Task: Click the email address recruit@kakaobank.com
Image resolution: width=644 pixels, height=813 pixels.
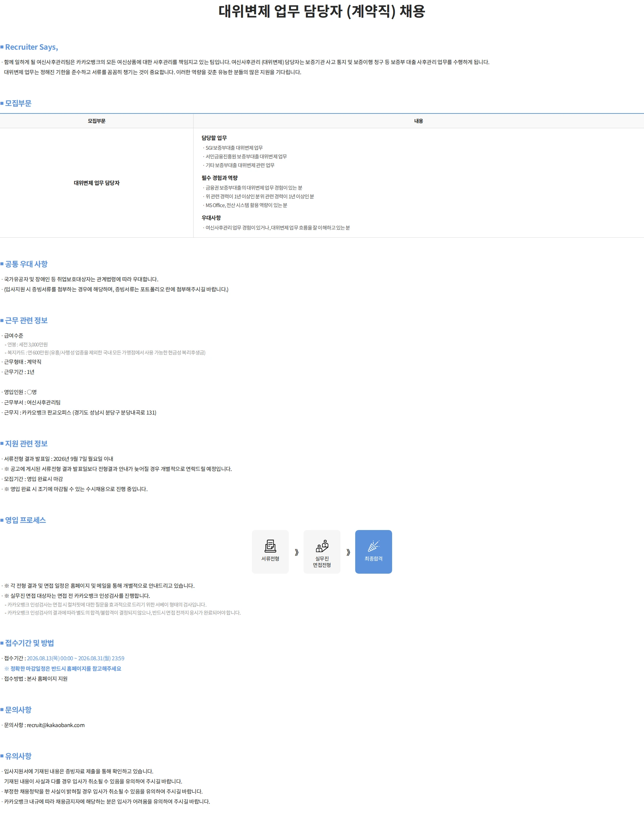Action: tap(56, 725)
